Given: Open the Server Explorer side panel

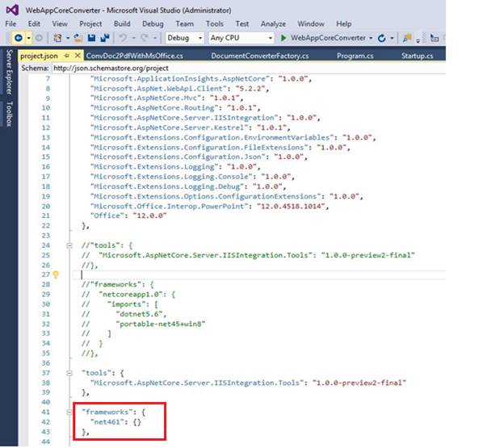Looking at the screenshot, I should click(x=9, y=72).
